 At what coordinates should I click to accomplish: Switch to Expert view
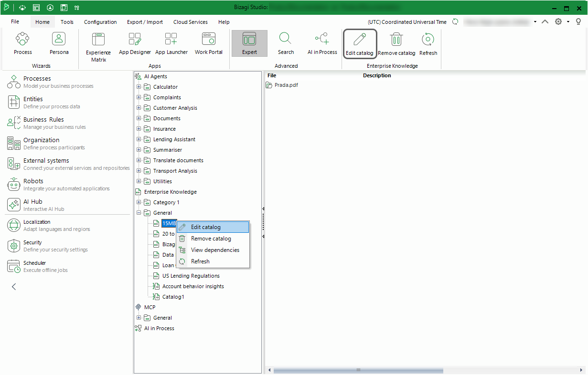[x=249, y=44]
